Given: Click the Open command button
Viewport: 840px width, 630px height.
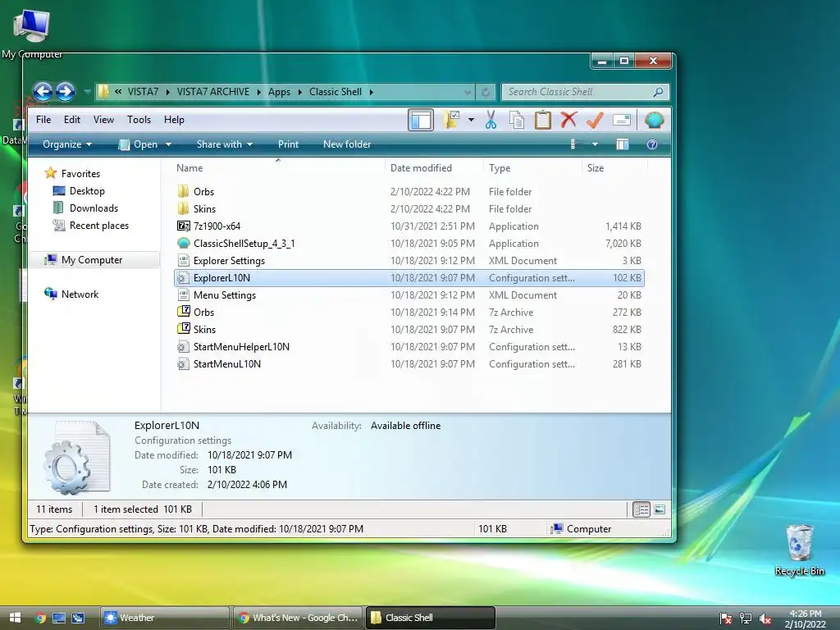Looking at the screenshot, I should pos(138,144).
